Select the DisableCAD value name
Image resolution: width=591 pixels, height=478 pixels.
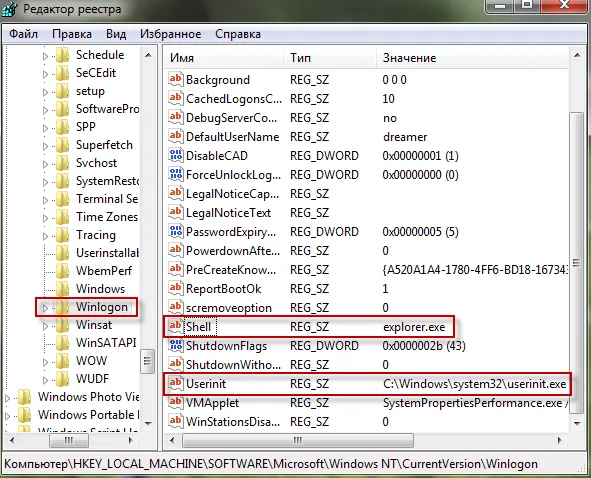pyautogui.click(x=217, y=156)
